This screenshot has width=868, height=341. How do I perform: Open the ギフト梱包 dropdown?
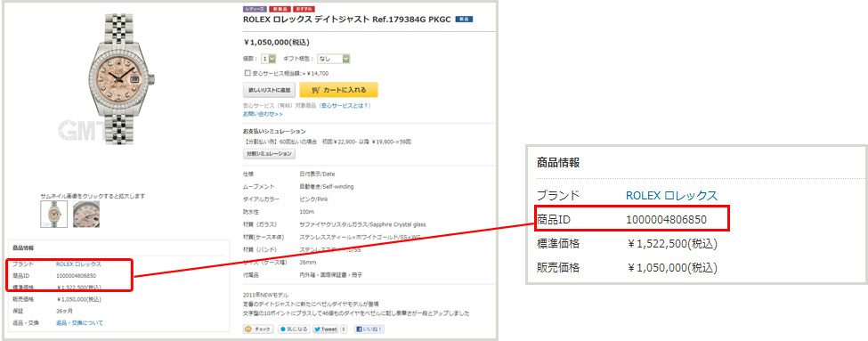(334, 59)
